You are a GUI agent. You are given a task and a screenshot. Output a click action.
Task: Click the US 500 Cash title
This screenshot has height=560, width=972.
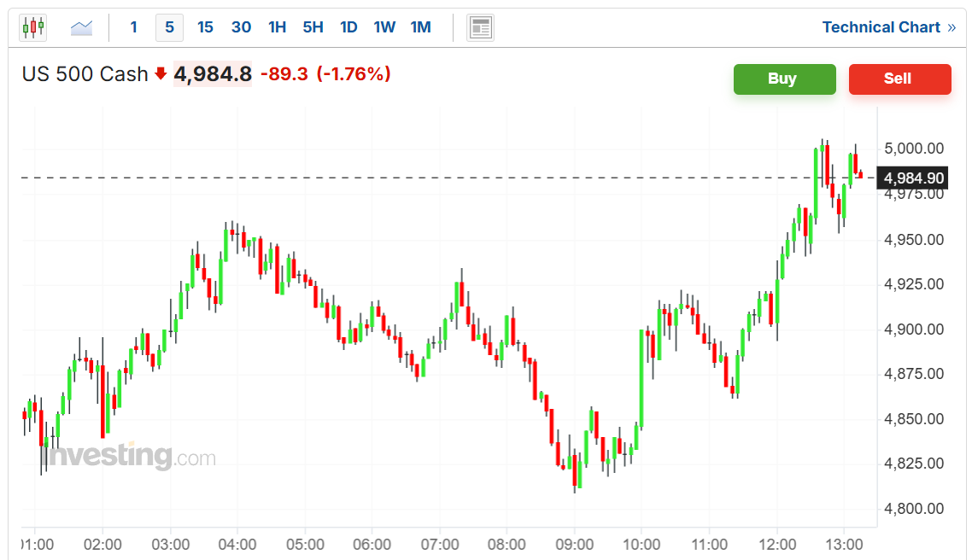tap(85, 74)
